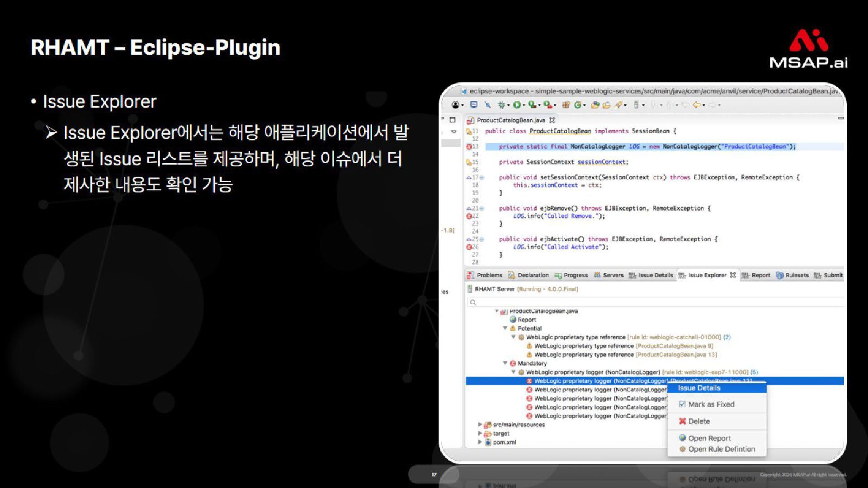This screenshot has height=488, width=868.
Task: Choose Delete in the context menu
Action: point(717,421)
